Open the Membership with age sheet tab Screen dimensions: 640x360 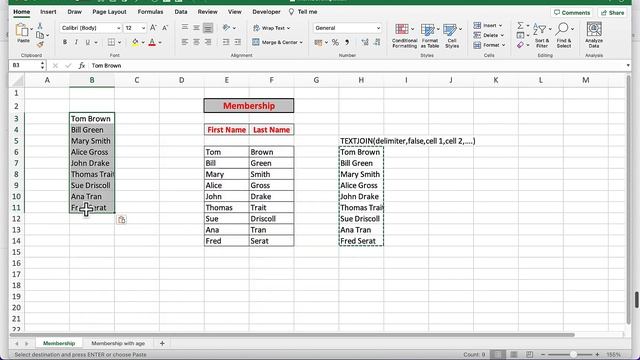(x=118, y=343)
